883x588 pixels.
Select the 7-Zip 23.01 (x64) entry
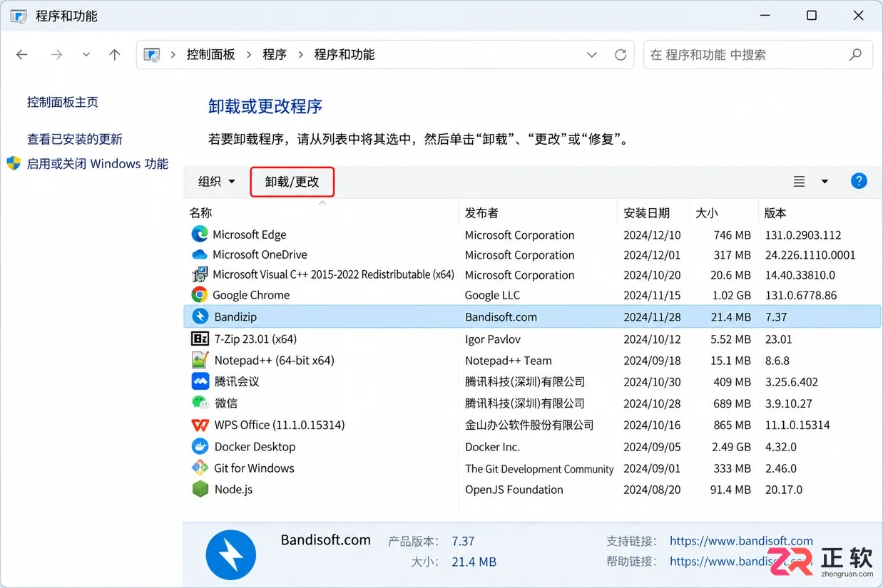tap(255, 339)
